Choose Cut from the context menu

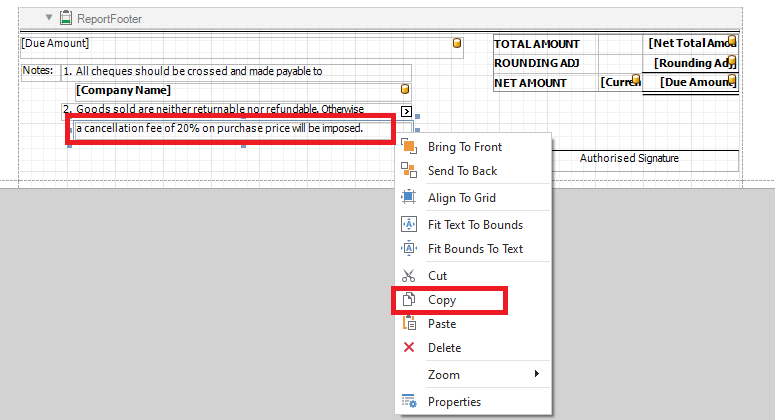473,276
